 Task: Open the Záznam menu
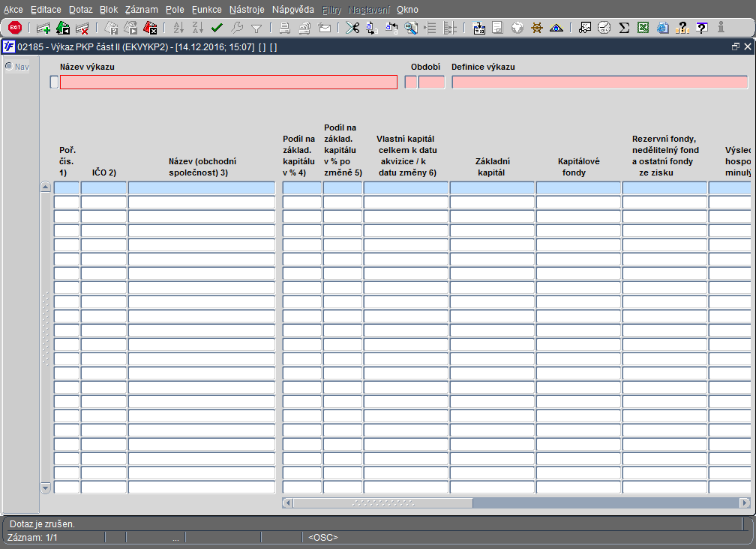click(x=141, y=10)
